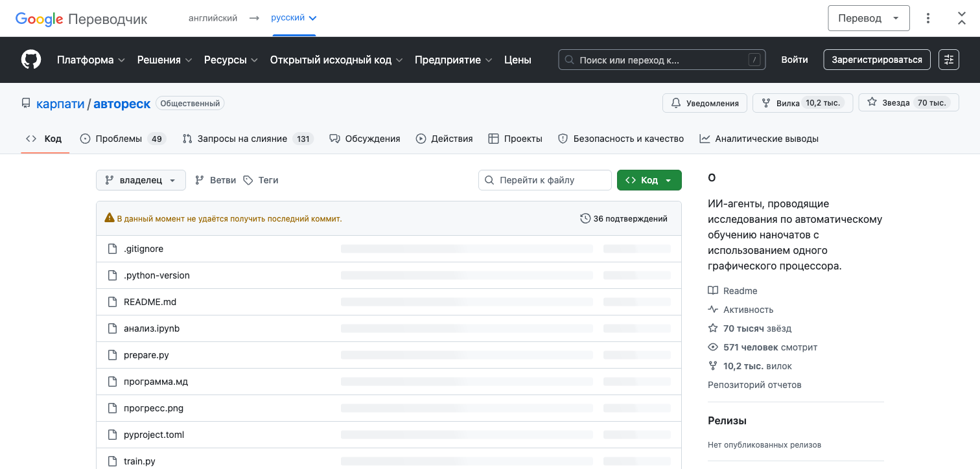Click the magnifier icon in GitHub search

pos(570,60)
